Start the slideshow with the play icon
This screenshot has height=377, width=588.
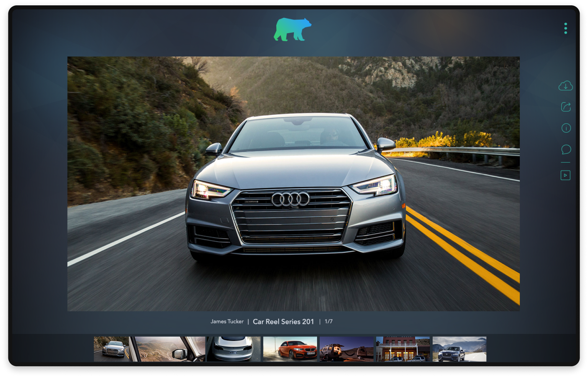pos(565,175)
